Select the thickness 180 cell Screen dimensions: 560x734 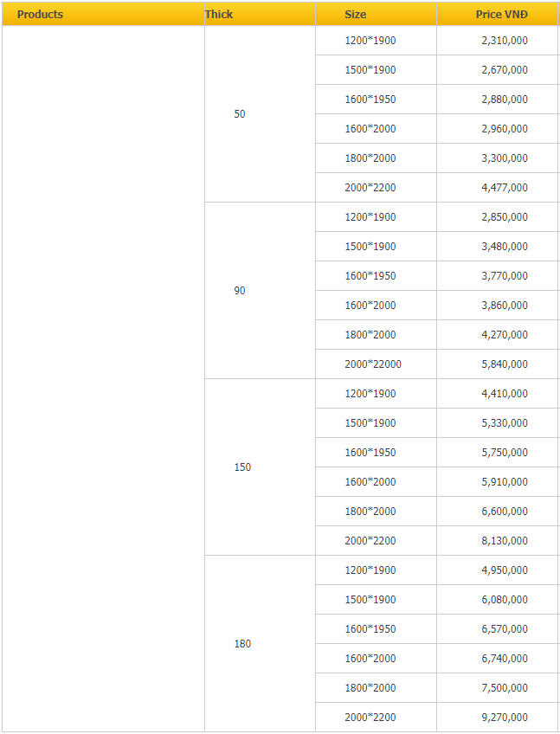242,644
